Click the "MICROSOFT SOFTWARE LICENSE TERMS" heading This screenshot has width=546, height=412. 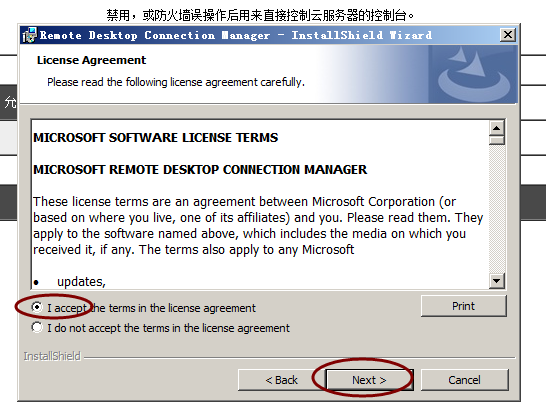pyautogui.click(x=156, y=138)
